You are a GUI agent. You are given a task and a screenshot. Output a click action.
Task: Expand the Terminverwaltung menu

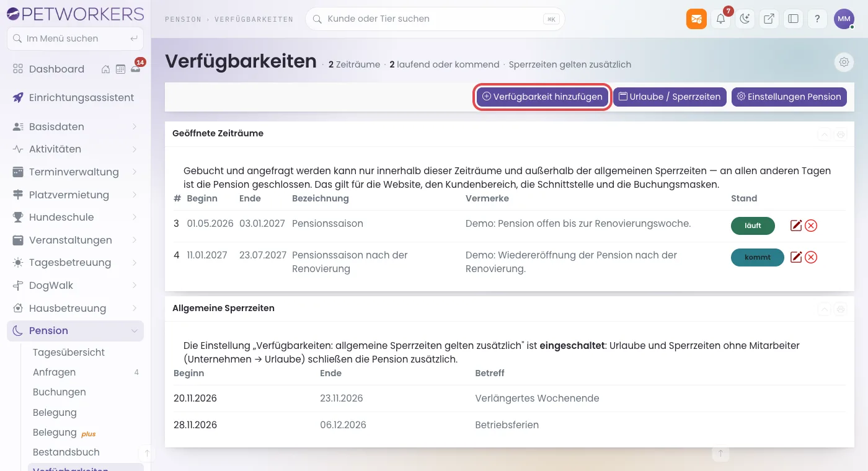75,172
